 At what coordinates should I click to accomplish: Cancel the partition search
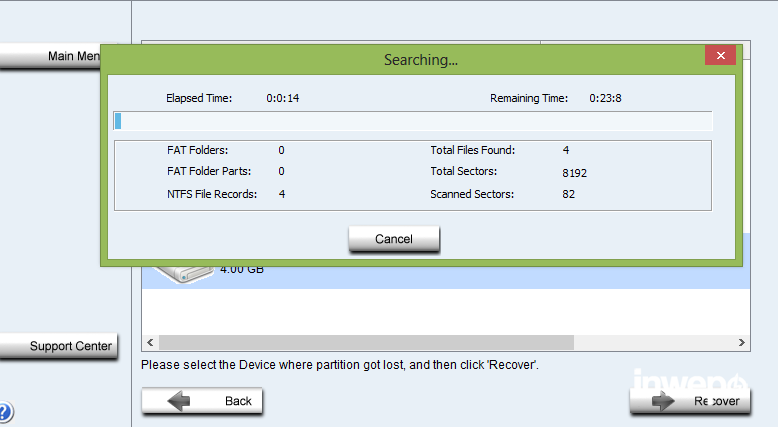(394, 239)
